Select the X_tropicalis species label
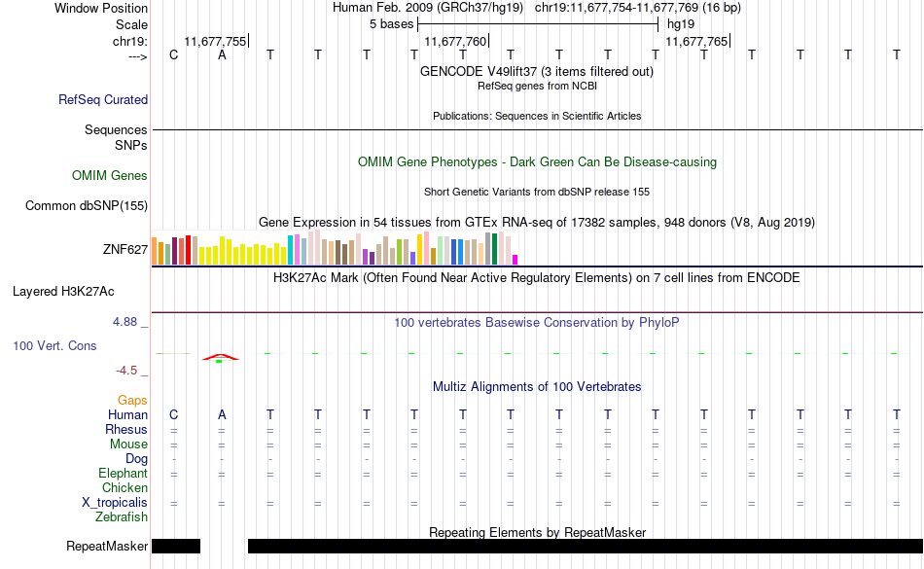This screenshot has height=569, width=924. pyautogui.click(x=115, y=503)
